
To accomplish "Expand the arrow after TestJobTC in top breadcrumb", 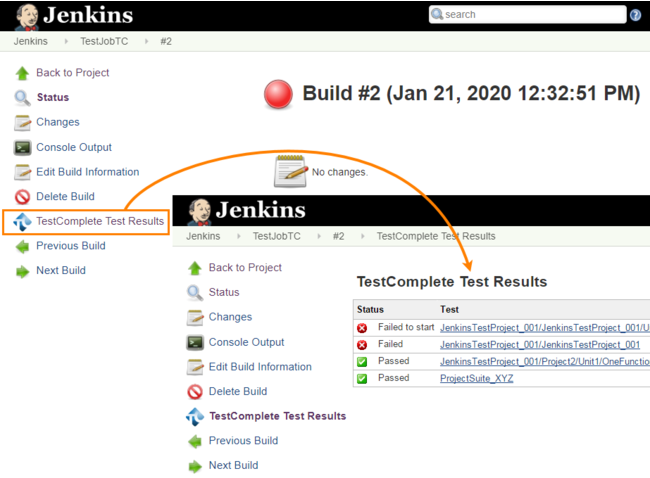I will 146,41.
